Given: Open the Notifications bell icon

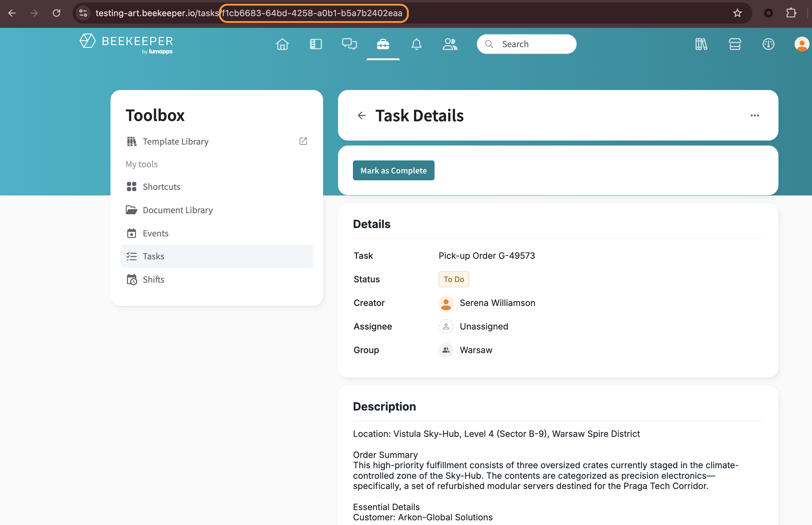Looking at the screenshot, I should (417, 44).
